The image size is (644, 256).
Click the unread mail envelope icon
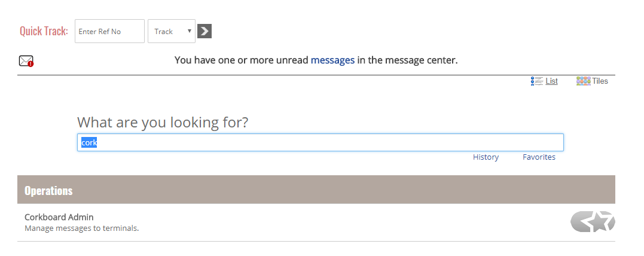(x=26, y=61)
